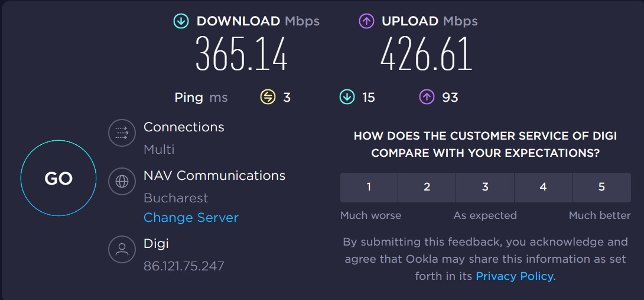Open the Change Server link
Viewport: 644px width, 300px height.
point(191,217)
